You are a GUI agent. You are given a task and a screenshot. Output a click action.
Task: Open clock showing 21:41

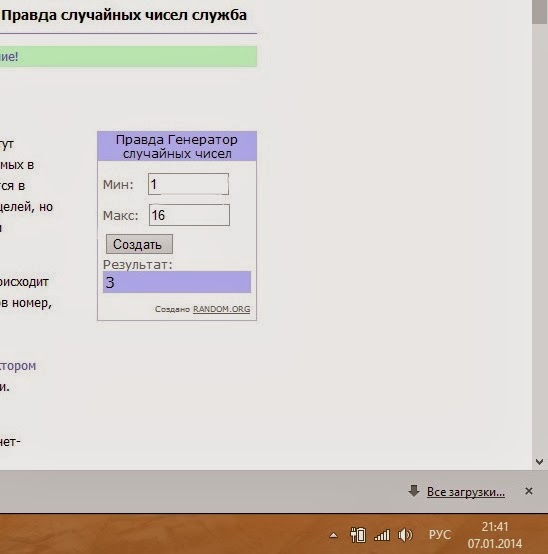495,527
